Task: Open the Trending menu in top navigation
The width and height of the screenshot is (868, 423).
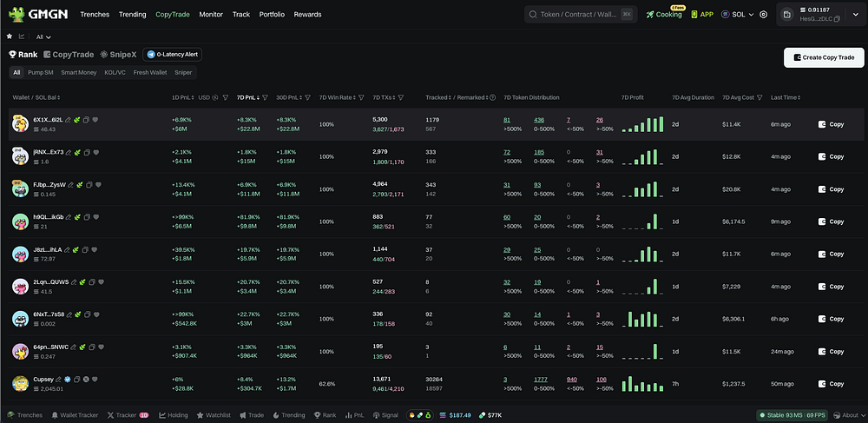Action: (132, 15)
